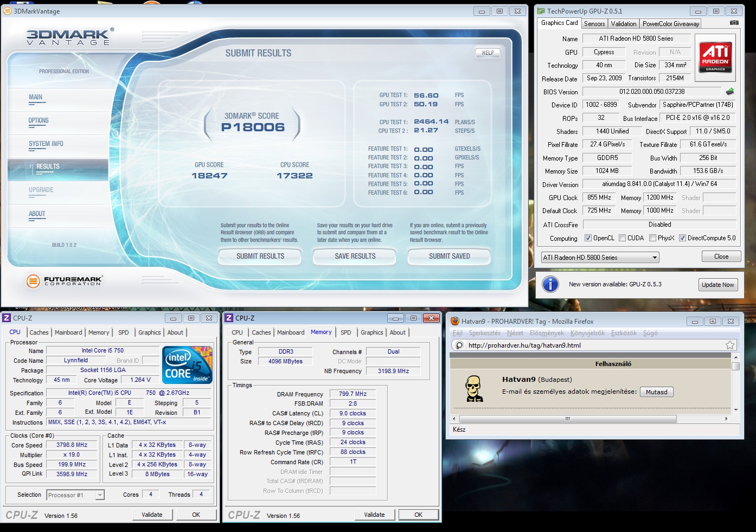Click the GPU-Z title bar icon

[541, 11]
